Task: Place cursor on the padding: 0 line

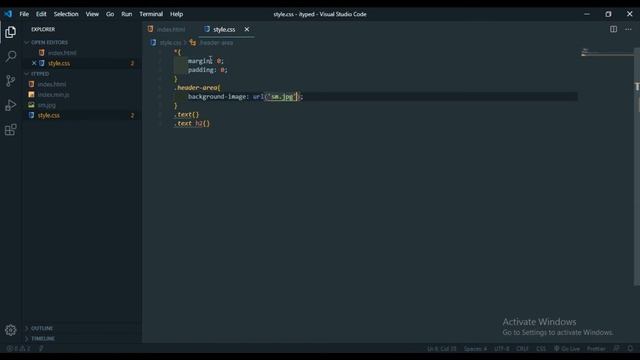Action: click(207, 70)
